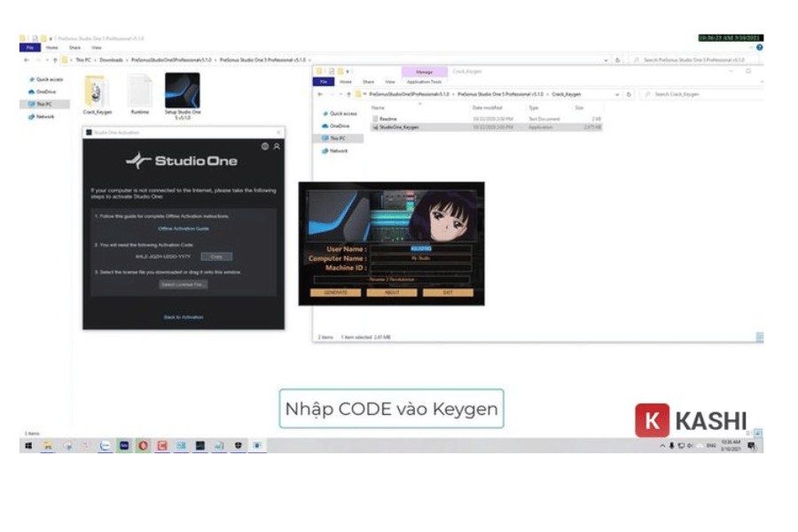
Task: Click the StudioOne_Keygen application file
Action: (398, 127)
